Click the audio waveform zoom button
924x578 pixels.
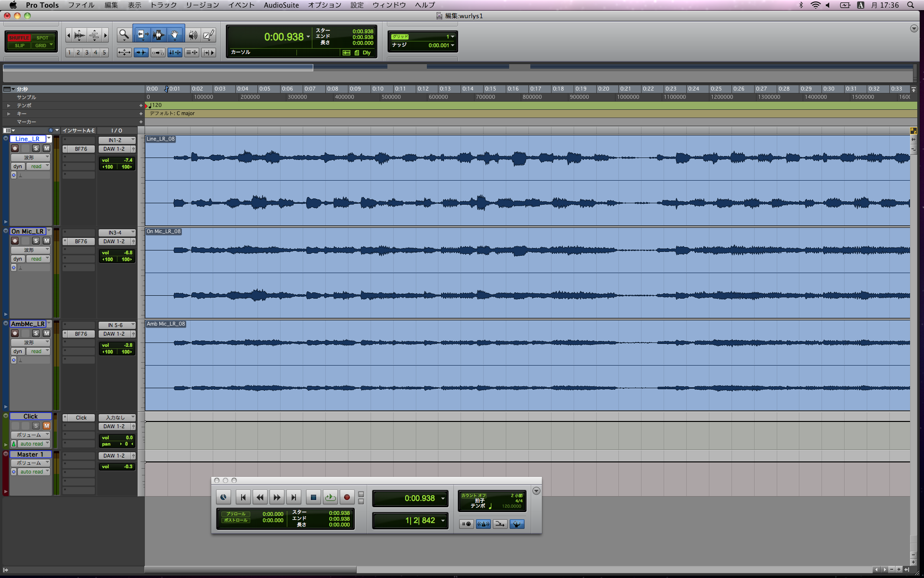[80, 35]
